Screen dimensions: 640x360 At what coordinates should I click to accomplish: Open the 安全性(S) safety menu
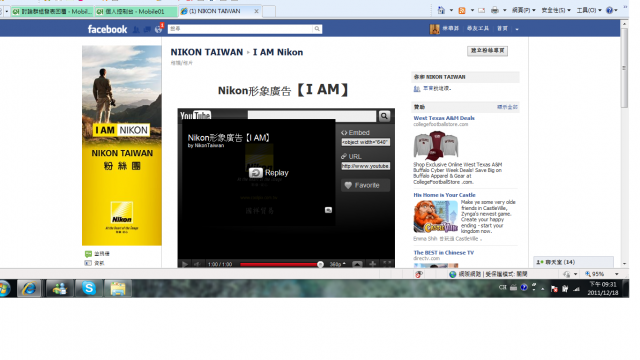(556, 11)
